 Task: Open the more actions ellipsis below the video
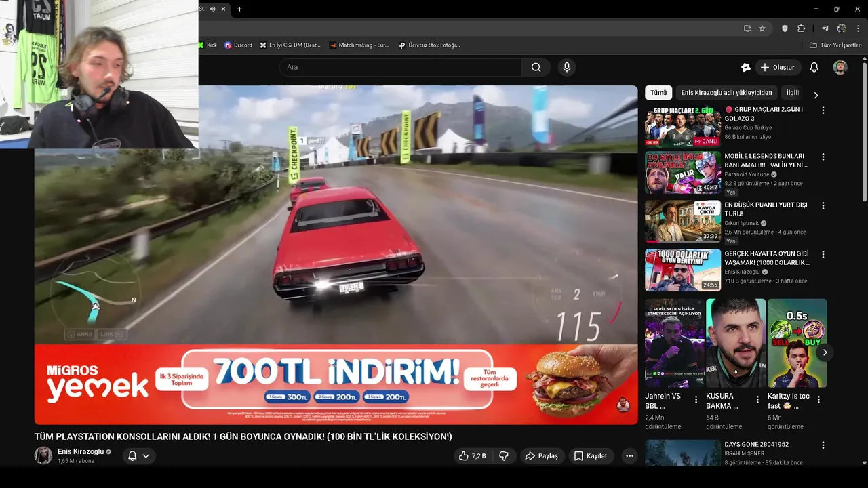pos(629,456)
